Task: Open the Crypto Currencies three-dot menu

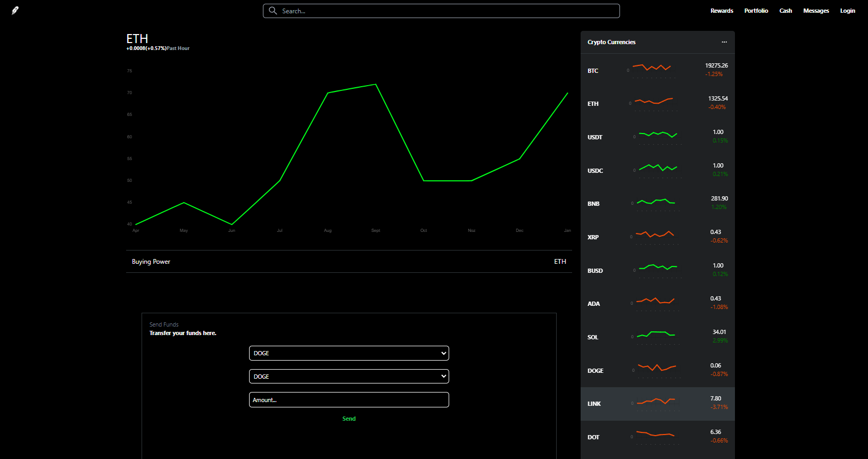Action: click(724, 42)
